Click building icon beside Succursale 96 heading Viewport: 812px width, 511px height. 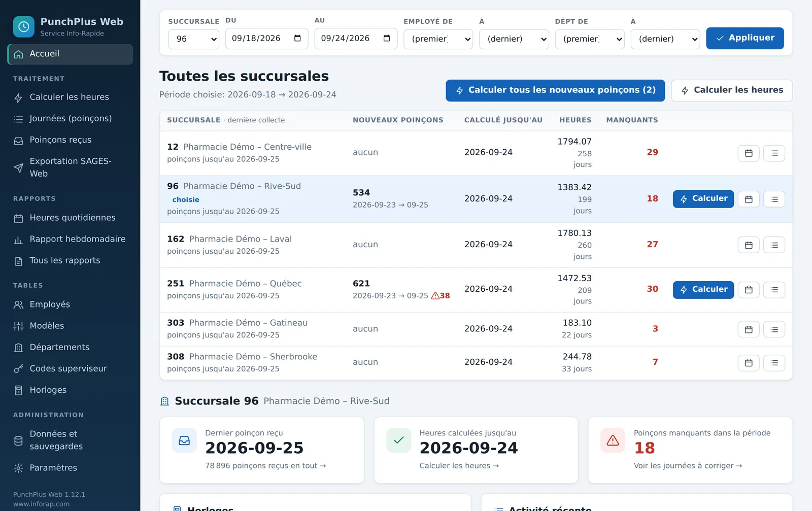(164, 401)
